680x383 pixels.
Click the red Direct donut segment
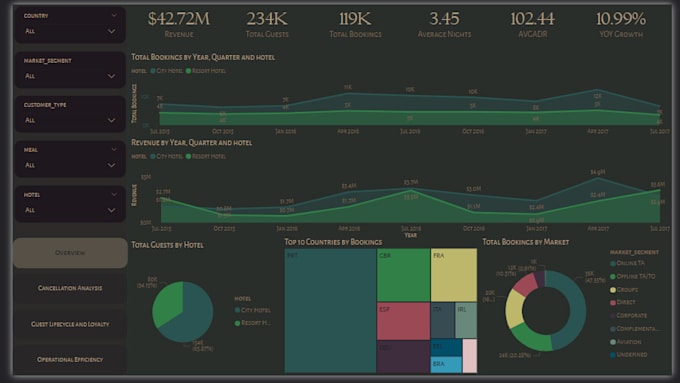[x=526, y=285]
